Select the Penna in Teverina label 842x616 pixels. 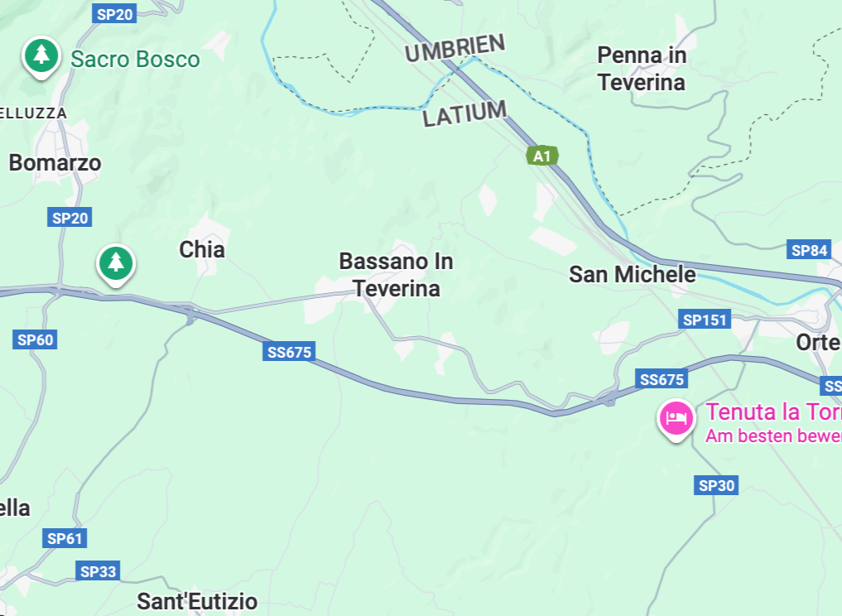(642, 69)
